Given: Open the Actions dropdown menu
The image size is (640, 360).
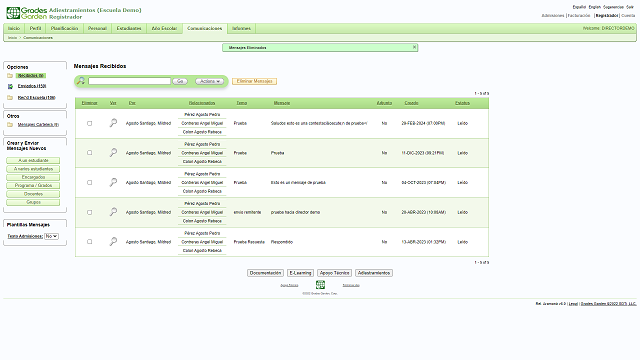Looking at the screenshot, I should [209, 81].
